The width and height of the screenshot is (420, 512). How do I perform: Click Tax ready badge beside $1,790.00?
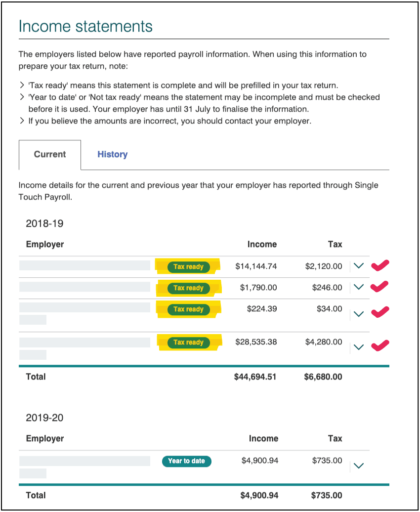[x=189, y=288]
